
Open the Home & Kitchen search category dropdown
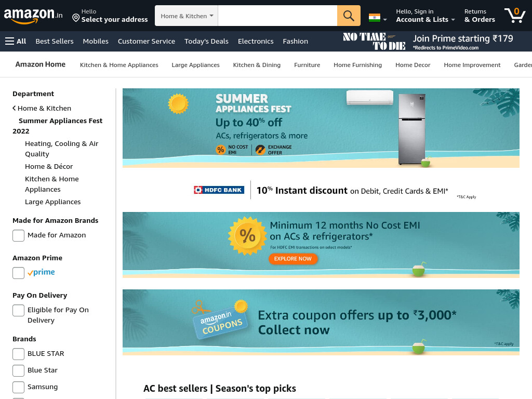point(187,16)
